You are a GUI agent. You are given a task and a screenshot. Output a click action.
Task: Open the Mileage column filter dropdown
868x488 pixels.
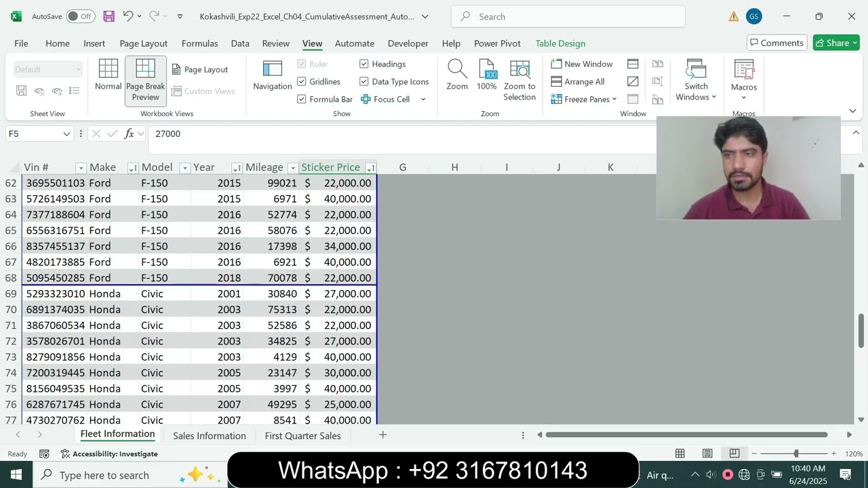292,167
